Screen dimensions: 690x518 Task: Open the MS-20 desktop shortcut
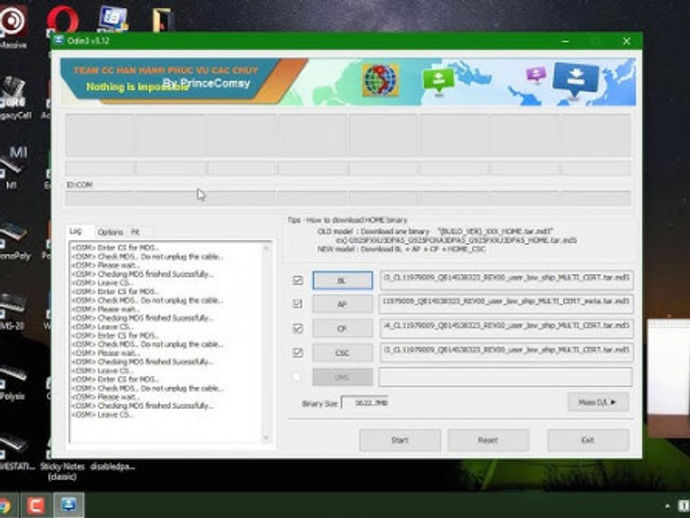[x=13, y=310]
